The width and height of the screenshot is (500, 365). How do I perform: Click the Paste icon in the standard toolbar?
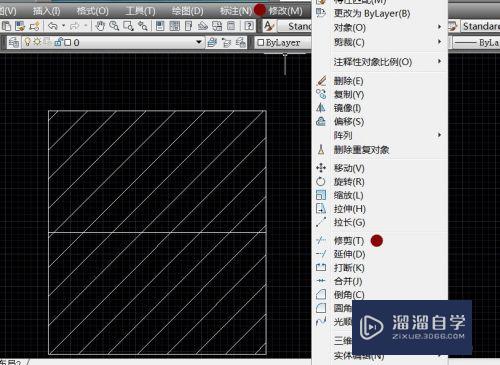coord(7,26)
